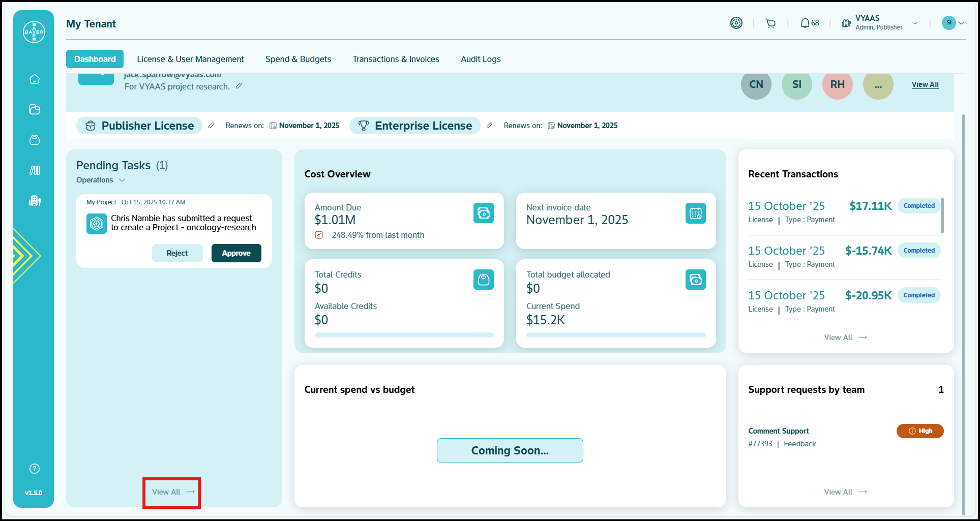Open notifications bell with 68 alerts
Image resolution: width=980 pixels, height=521 pixels.
pyautogui.click(x=809, y=23)
